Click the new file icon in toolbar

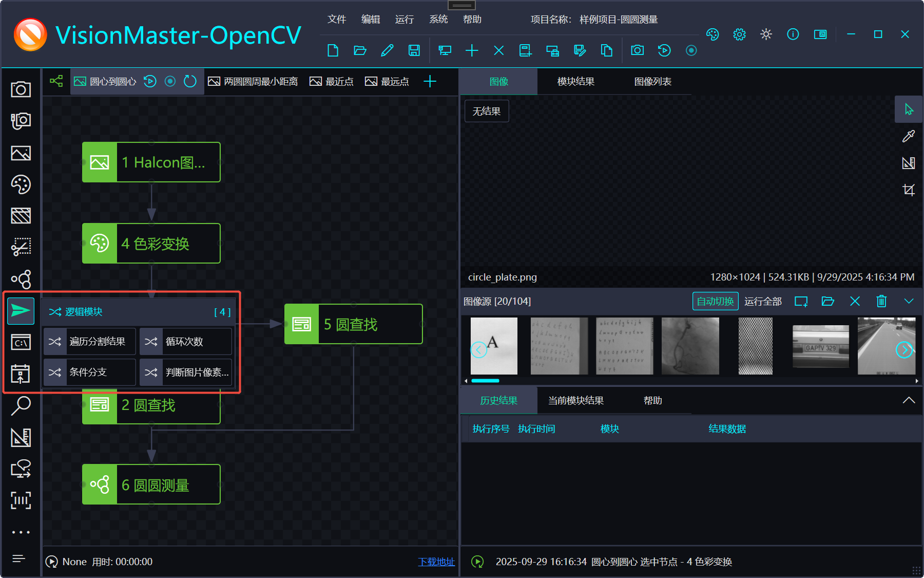click(333, 50)
